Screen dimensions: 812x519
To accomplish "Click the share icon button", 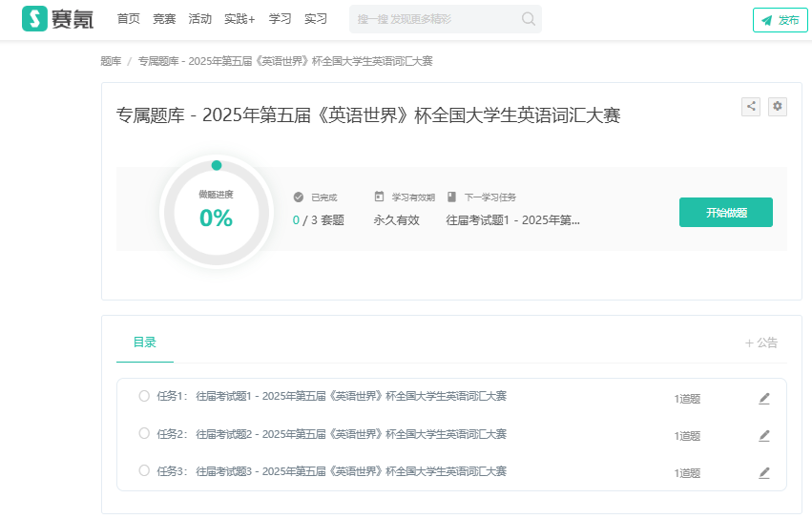I will 751,106.
